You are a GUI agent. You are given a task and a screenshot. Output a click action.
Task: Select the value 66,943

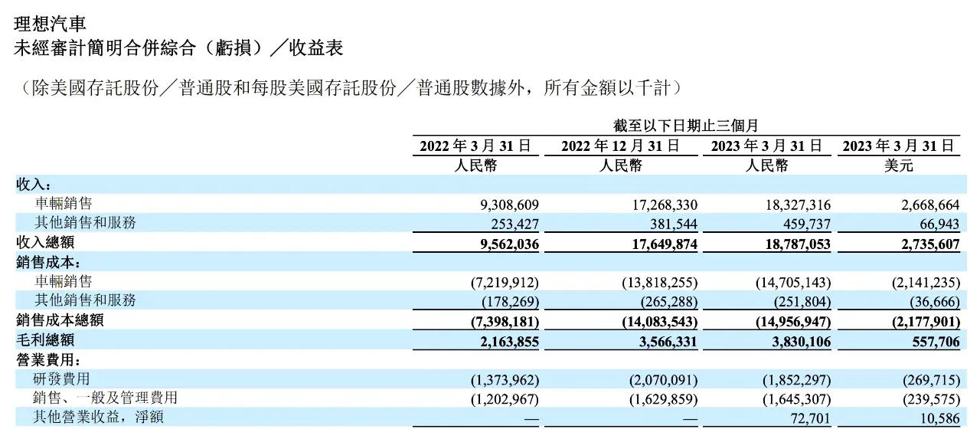tap(939, 224)
